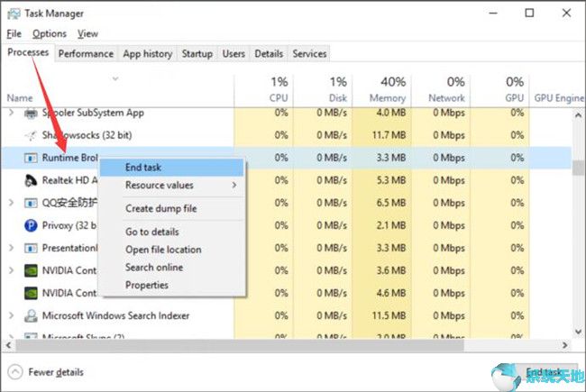The image size is (586, 392).
Task: Click the QQ security process icon
Action: coord(31,203)
